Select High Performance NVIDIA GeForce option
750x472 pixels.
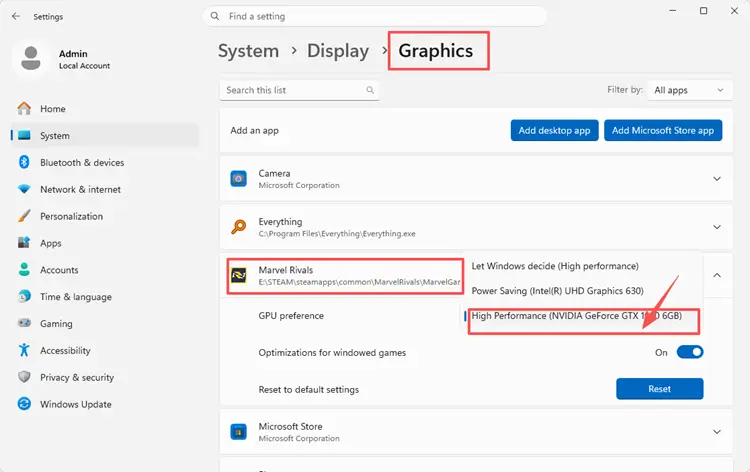[x=576, y=316]
